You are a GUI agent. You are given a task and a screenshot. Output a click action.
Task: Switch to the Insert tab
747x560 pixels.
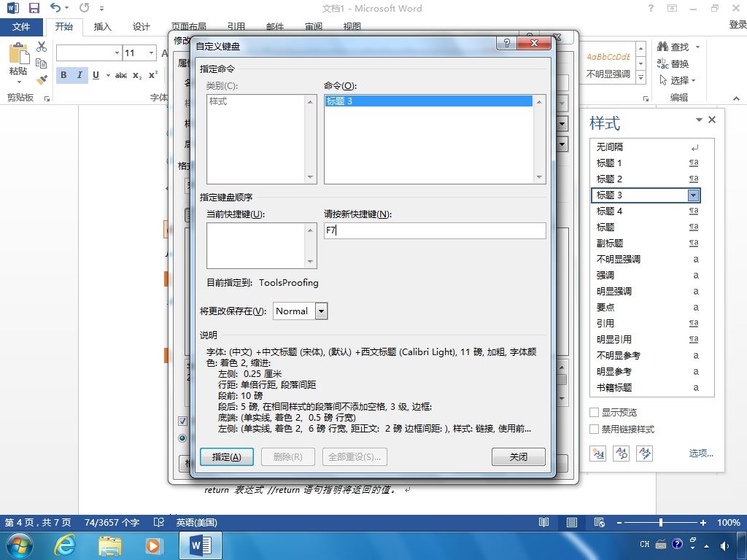102,27
